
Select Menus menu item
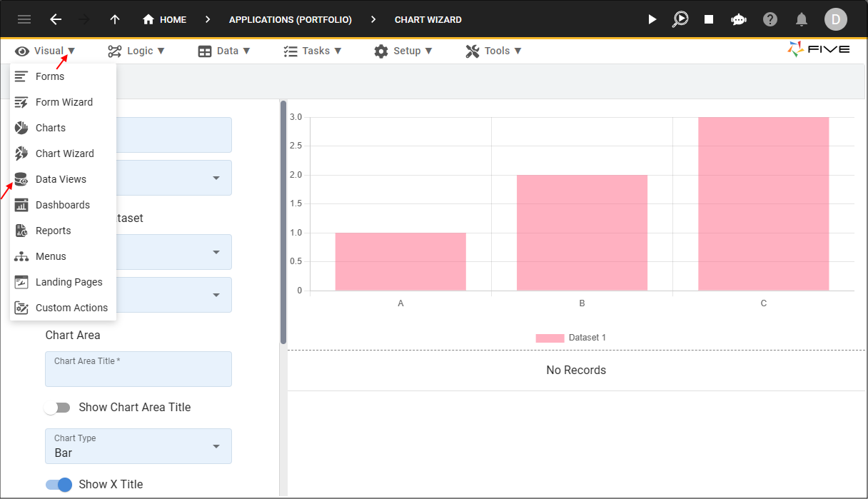point(63,256)
